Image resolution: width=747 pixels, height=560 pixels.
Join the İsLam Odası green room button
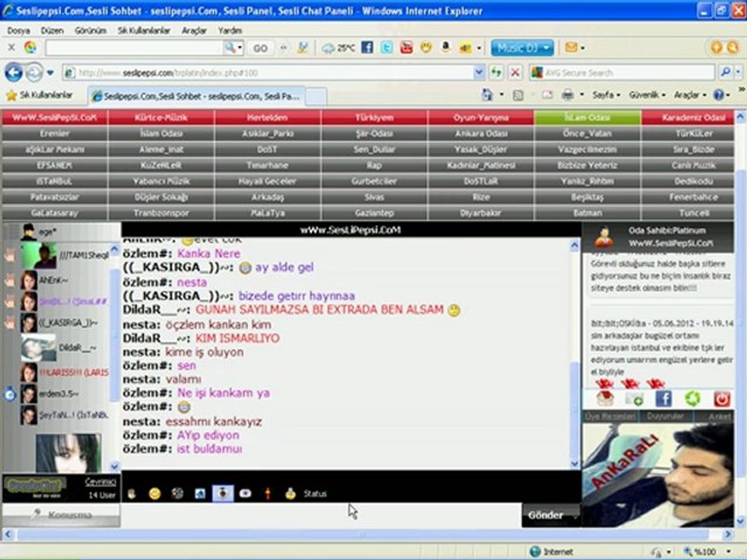pos(587,117)
